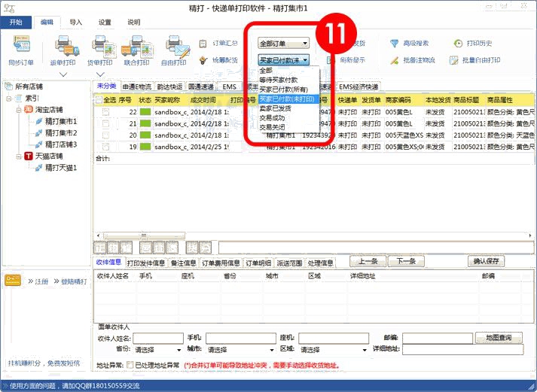
Task: Switch to the 设置 ribbon tab
Action: click(x=105, y=23)
